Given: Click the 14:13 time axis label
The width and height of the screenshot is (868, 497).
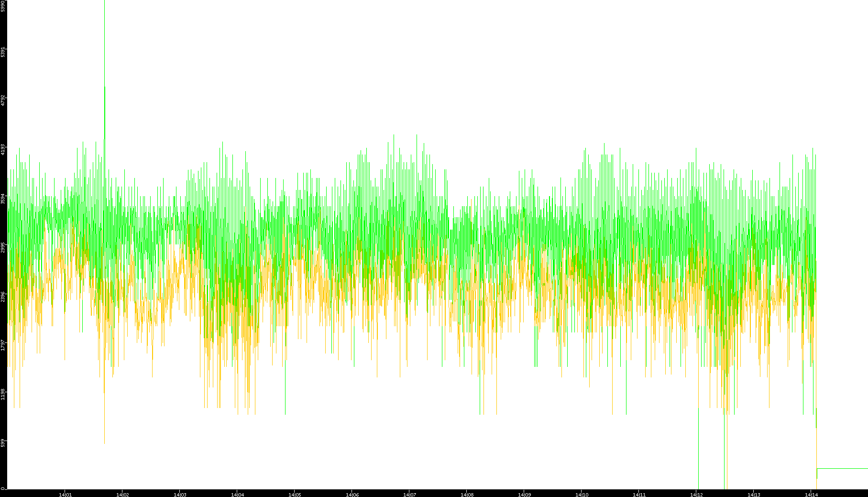Looking at the screenshot, I should [x=754, y=494].
